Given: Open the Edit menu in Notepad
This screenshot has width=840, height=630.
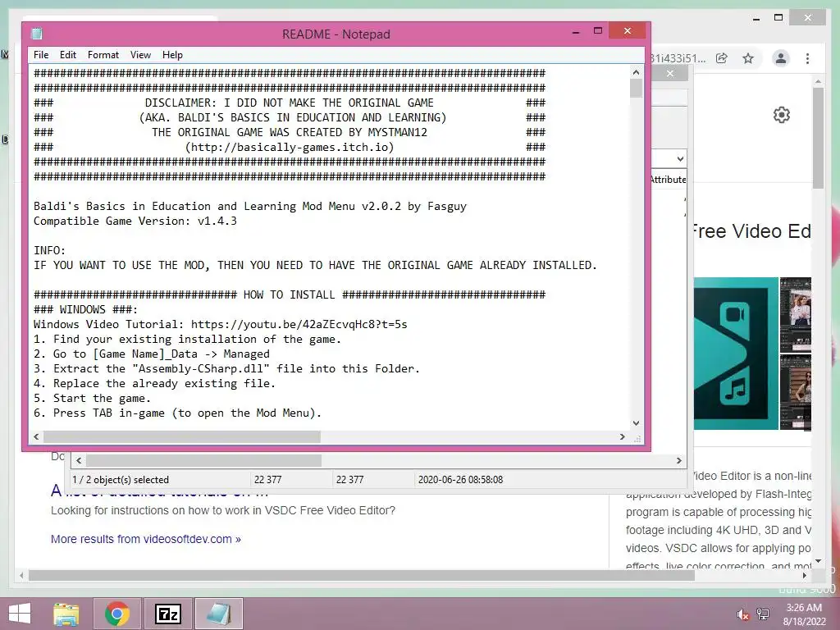Looking at the screenshot, I should click(x=67, y=55).
